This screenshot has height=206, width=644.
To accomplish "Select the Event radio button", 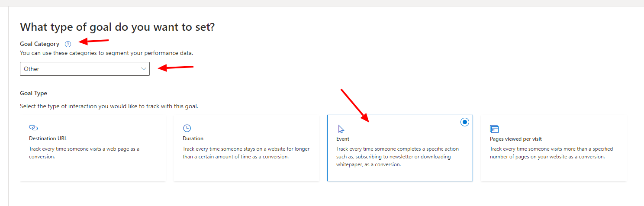I will (464, 122).
